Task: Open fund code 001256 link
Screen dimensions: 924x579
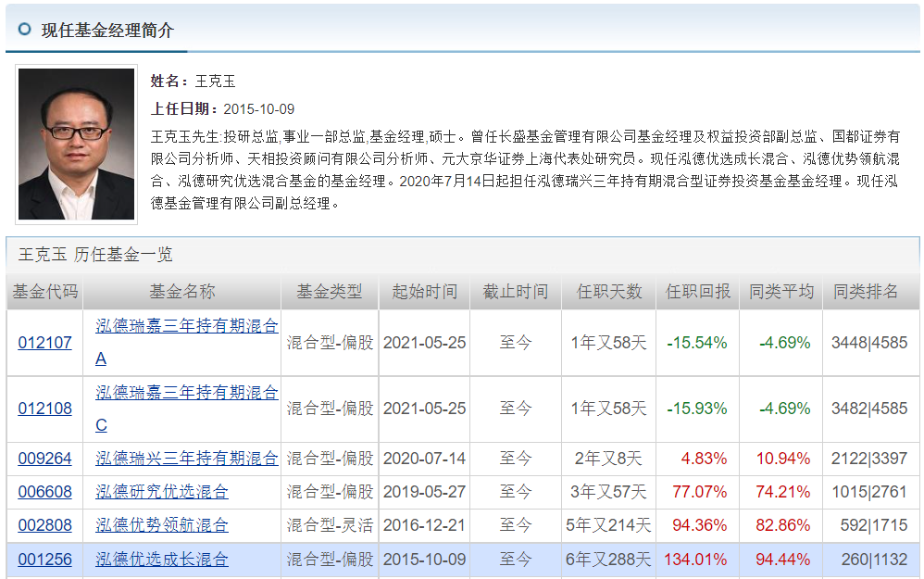Action: point(44,558)
